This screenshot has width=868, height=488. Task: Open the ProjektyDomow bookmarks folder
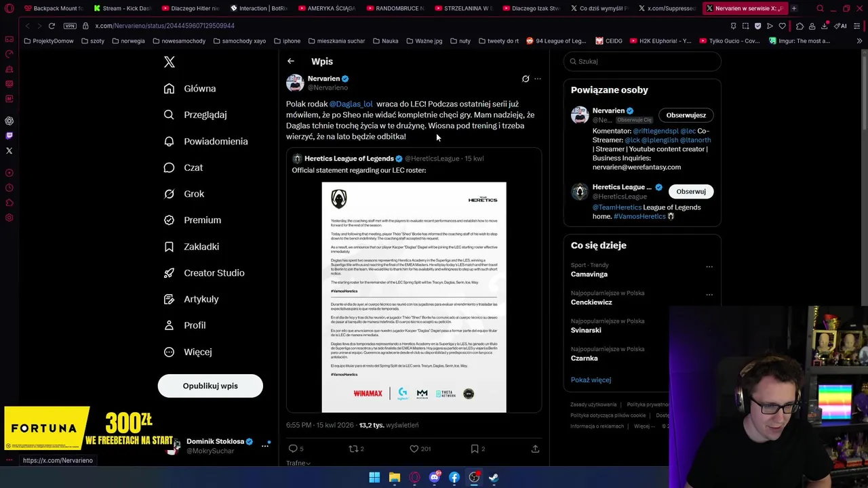tap(48, 41)
